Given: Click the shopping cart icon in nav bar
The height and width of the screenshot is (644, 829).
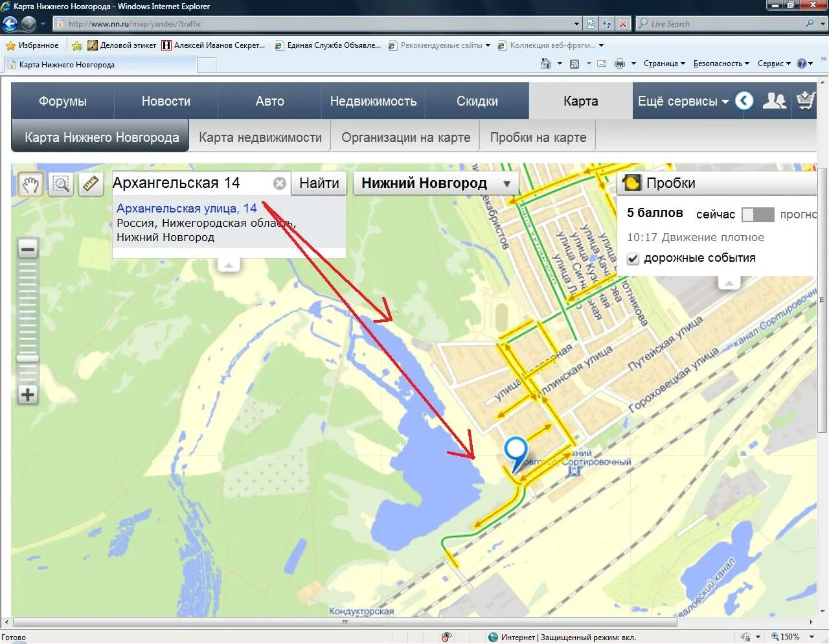Looking at the screenshot, I should 806,100.
